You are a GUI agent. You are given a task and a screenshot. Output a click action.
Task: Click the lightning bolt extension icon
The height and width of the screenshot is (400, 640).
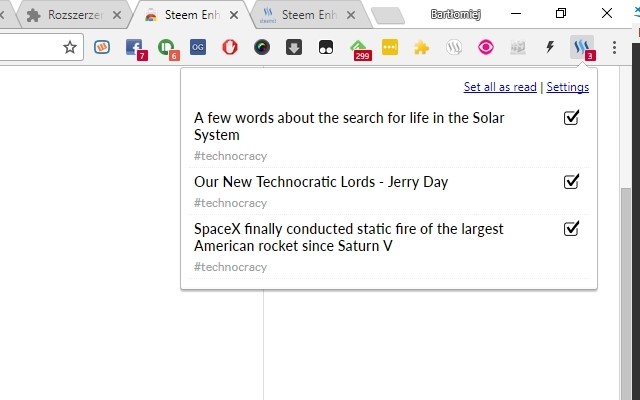click(549, 47)
